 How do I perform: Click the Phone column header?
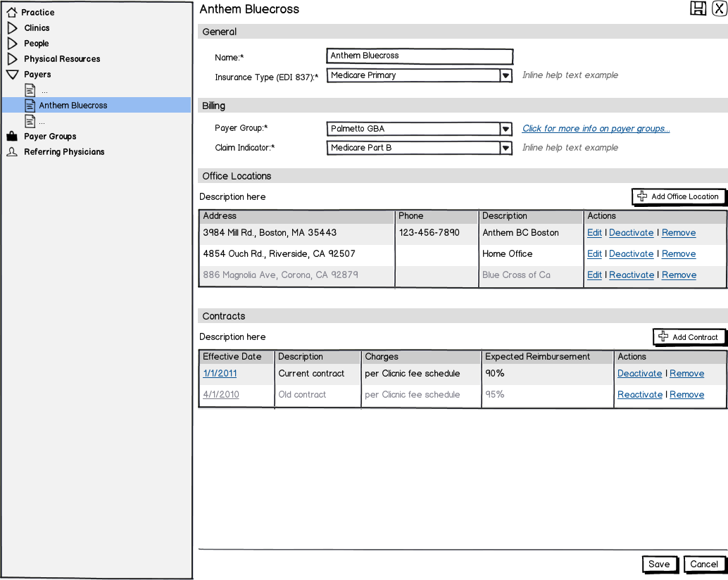[x=437, y=216]
